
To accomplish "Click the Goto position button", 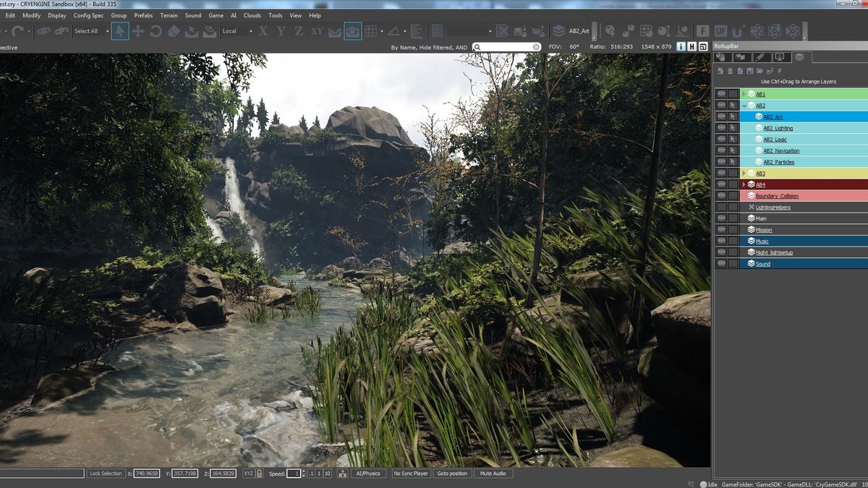I will [x=451, y=474].
